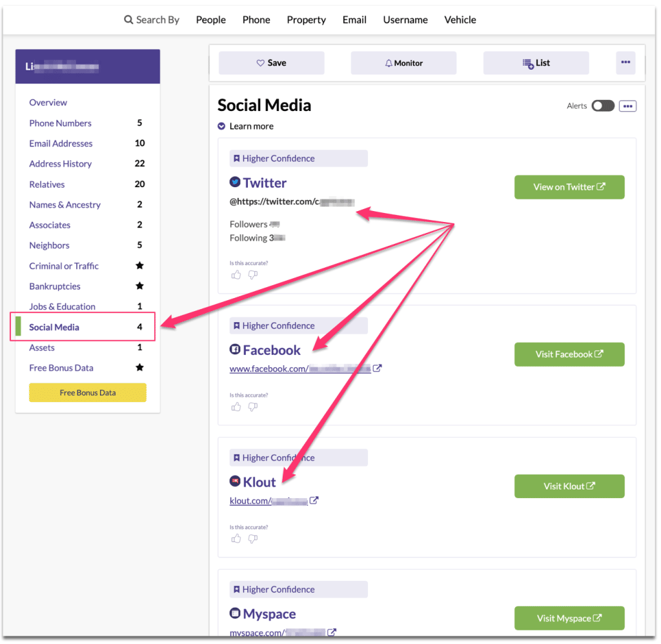Click the Monitor button
Screen dimensions: 661x644
[404, 63]
